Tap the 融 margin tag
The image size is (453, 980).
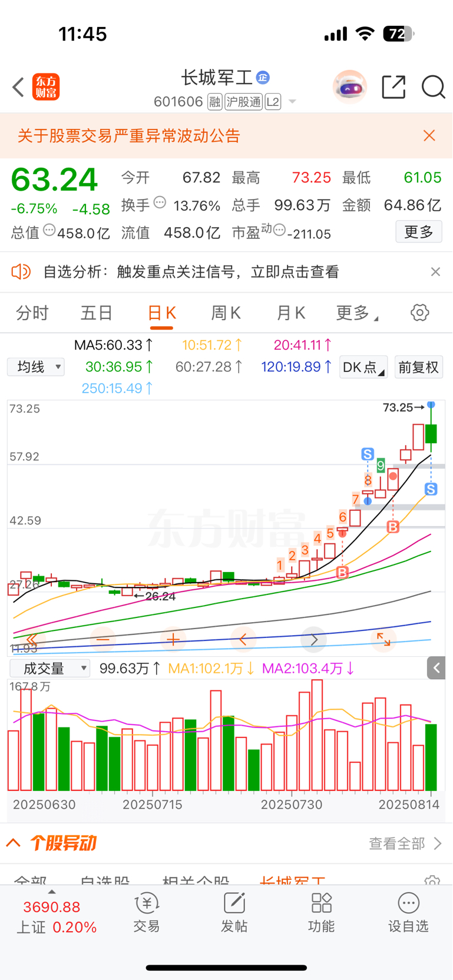click(215, 102)
